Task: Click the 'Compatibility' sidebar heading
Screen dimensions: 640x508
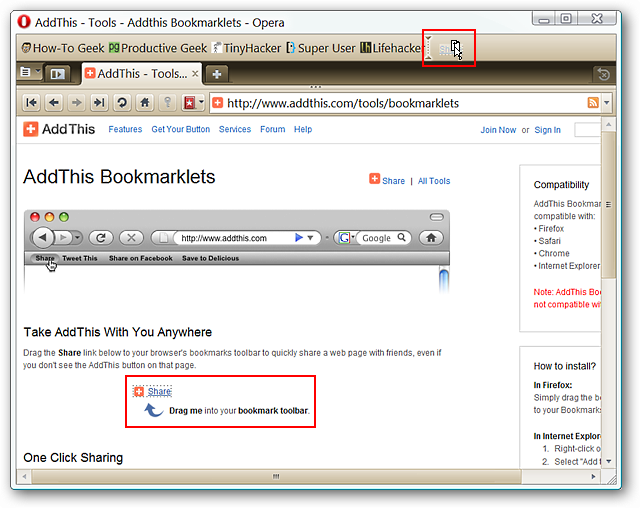Action: pyautogui.click(x=561, y=185)
